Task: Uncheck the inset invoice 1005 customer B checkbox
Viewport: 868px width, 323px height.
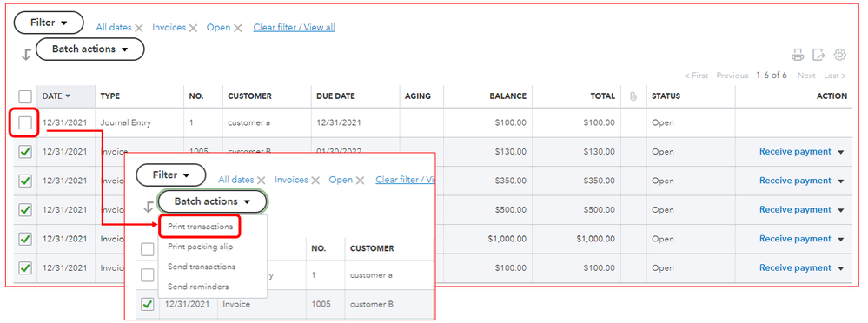Action: (147, 304)
